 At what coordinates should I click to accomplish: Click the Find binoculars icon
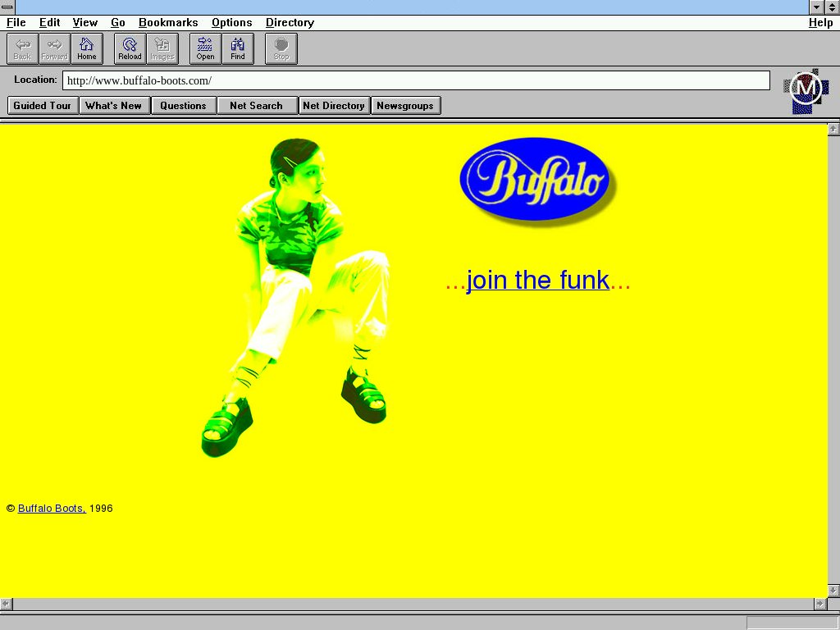click(237, 48)
